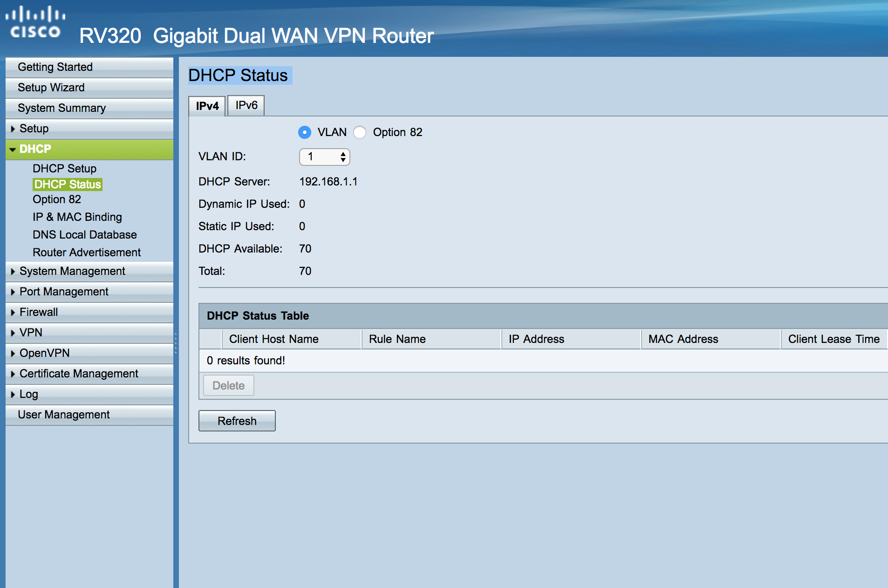The height and width of the screenshot is (588, 888).
Task: Open the Router Advertisement page
Action: point(87,252)
